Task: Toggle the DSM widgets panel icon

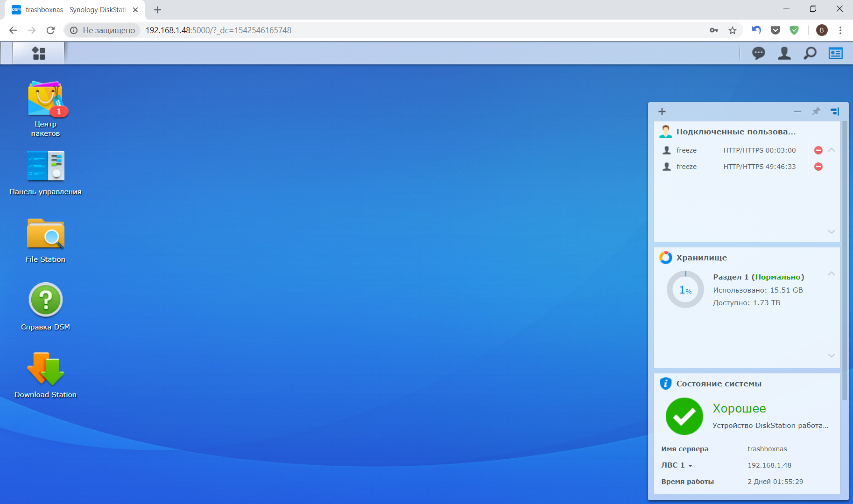Action: 836,53
